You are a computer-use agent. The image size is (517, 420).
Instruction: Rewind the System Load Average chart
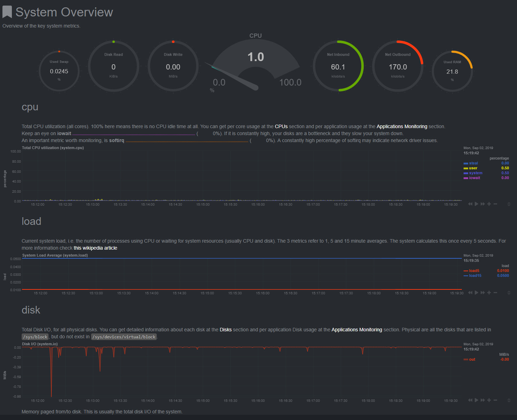click(x=470, y=293)
